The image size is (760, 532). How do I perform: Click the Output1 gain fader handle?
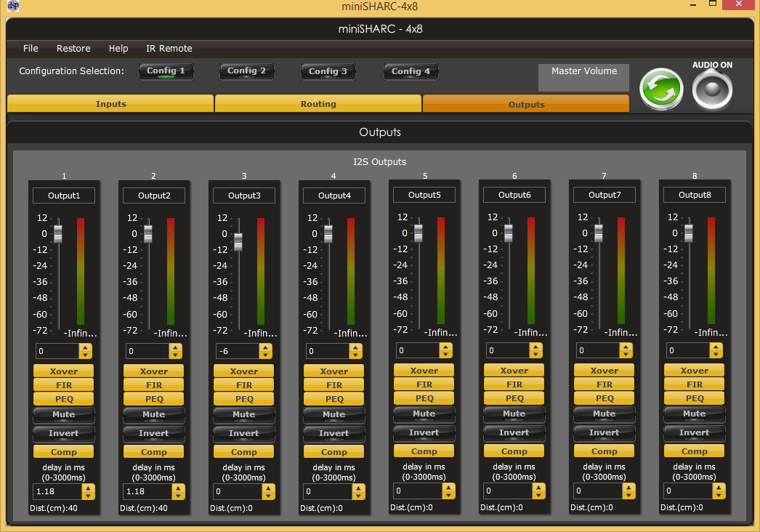(58, 234)
